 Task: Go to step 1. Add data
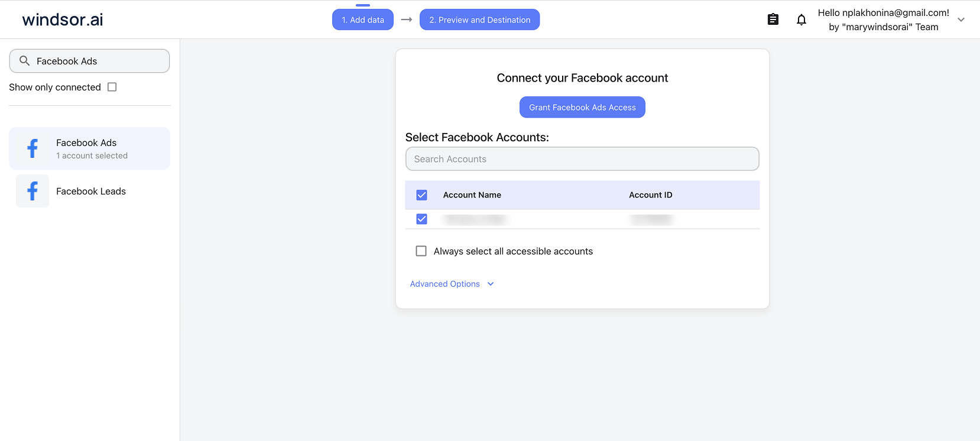pyautogui.click(x=363, y=20)
